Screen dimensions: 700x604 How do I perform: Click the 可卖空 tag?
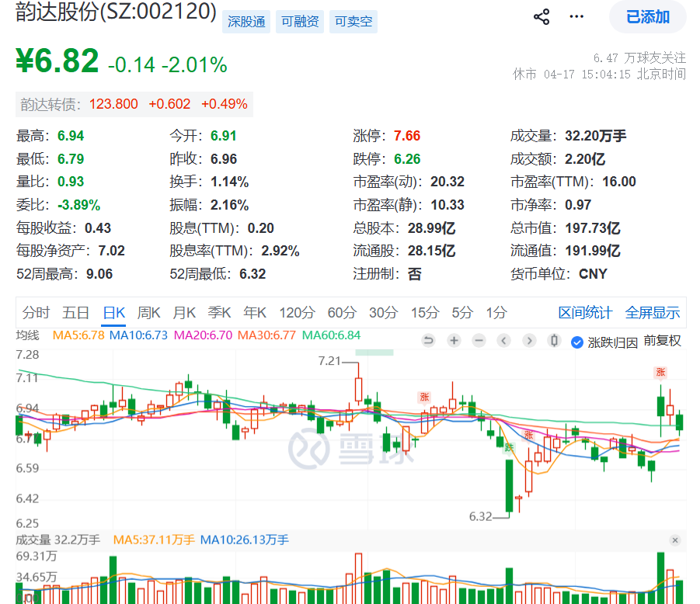tap(353, 22)
